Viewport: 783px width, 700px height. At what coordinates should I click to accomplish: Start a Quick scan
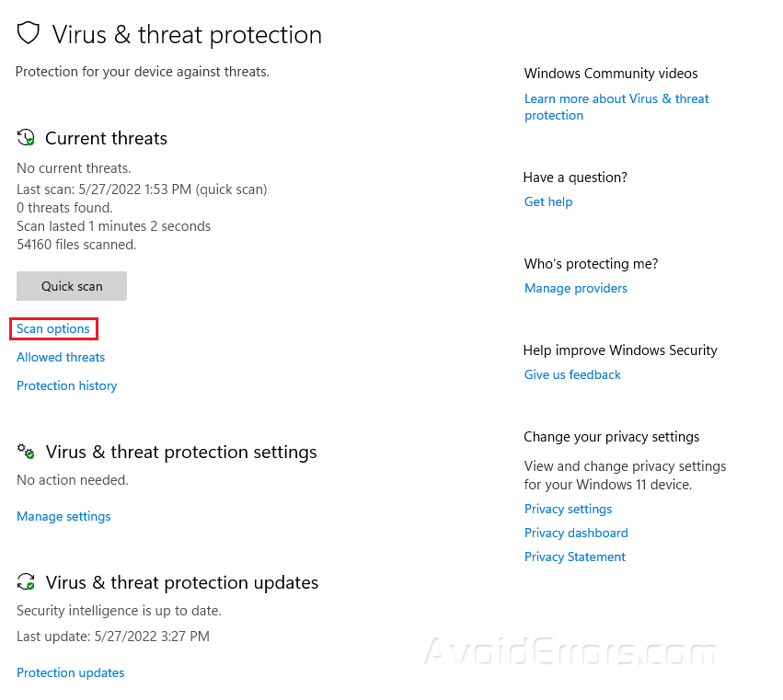[x=72, y=286]
